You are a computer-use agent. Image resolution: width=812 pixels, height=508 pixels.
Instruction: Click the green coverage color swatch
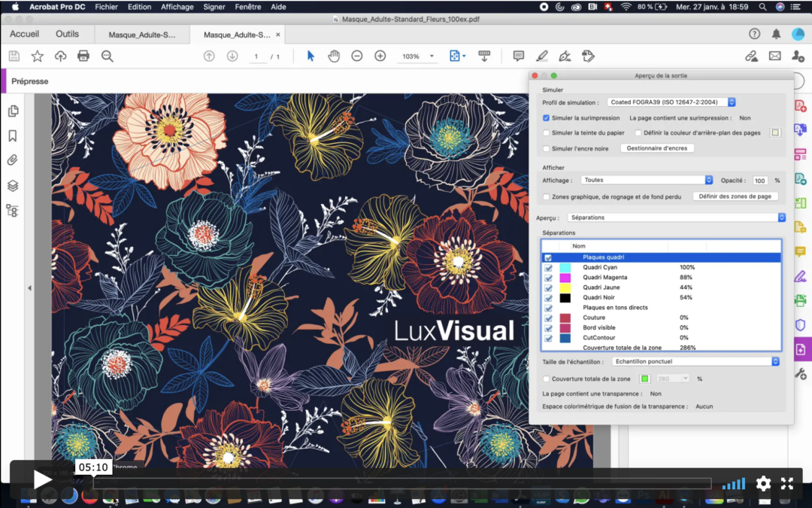click(644, 379)
